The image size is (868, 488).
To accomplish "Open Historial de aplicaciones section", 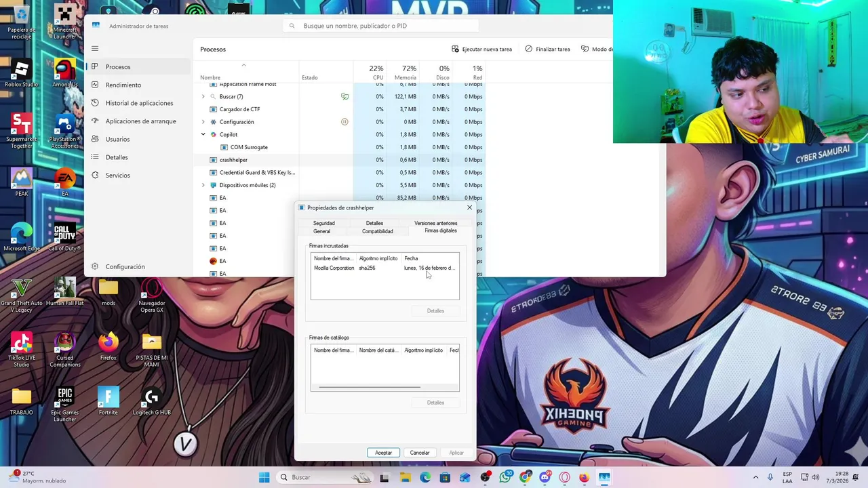I will pos(138,103).
